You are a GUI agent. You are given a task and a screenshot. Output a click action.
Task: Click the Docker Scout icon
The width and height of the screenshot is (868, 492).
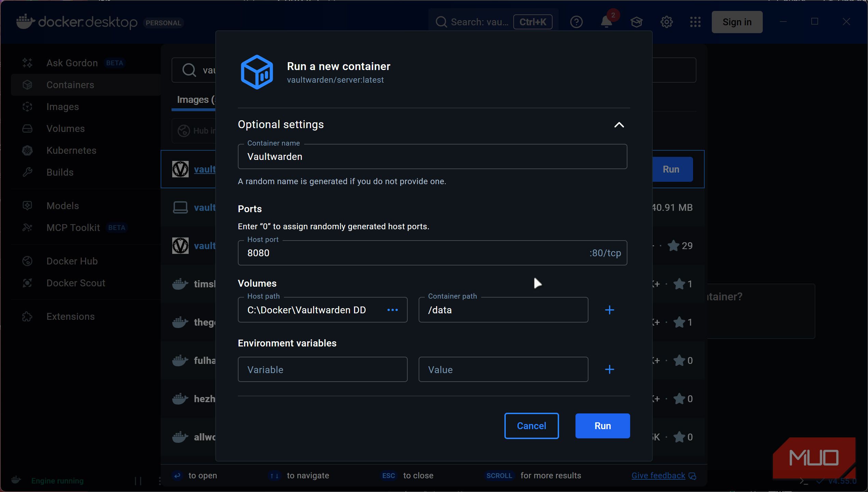click(x=27, y=283)
